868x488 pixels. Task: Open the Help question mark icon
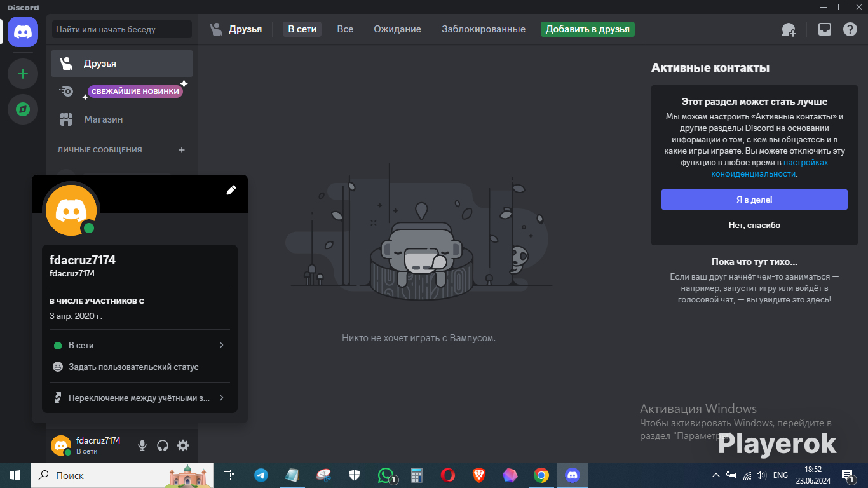pyautogui.click(x=850, y=29)
